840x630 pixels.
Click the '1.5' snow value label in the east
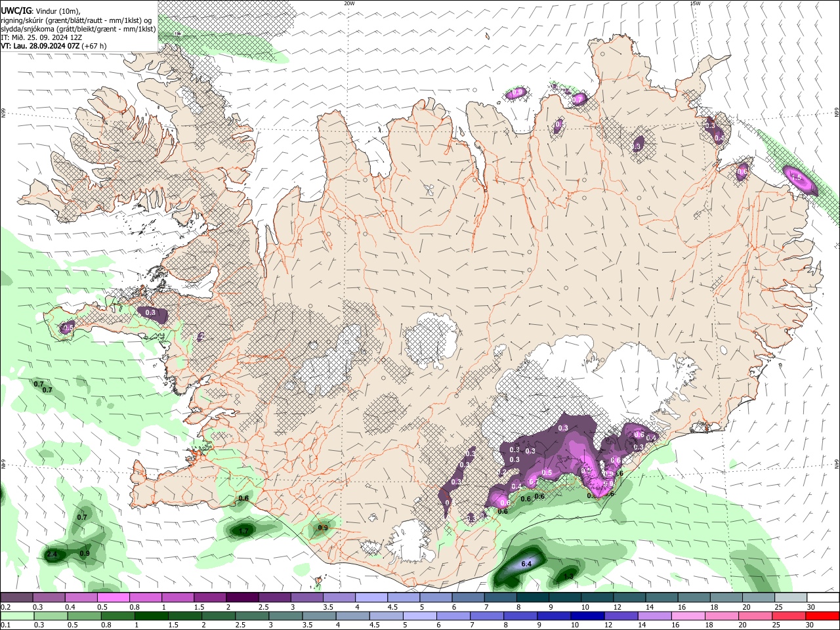[x=796, y=177]
